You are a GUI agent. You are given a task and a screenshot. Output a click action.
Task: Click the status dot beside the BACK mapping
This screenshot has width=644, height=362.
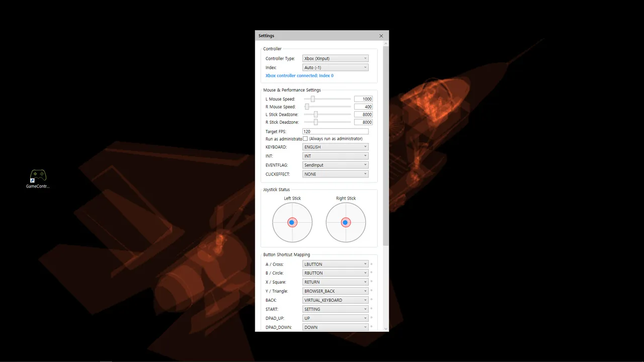(371, 300)
